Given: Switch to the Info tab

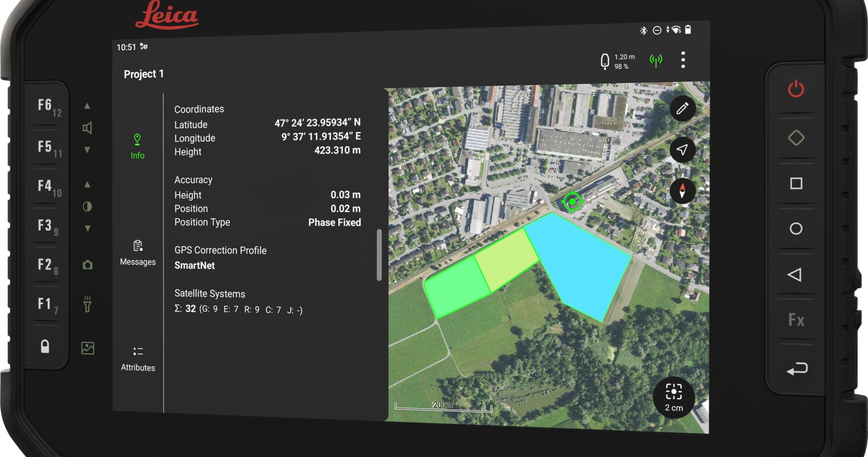Looking at the screenshot, I should click(x=137, y=146).
